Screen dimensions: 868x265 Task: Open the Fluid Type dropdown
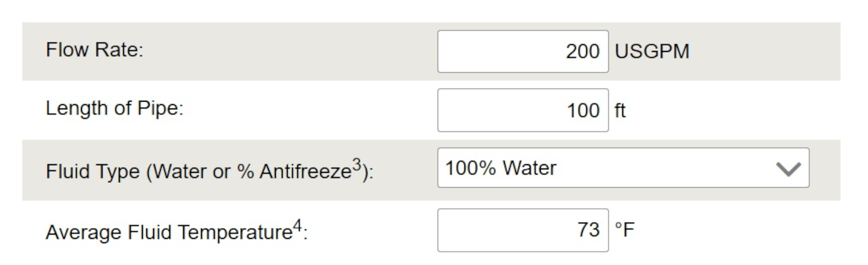(x=623, y=169)
